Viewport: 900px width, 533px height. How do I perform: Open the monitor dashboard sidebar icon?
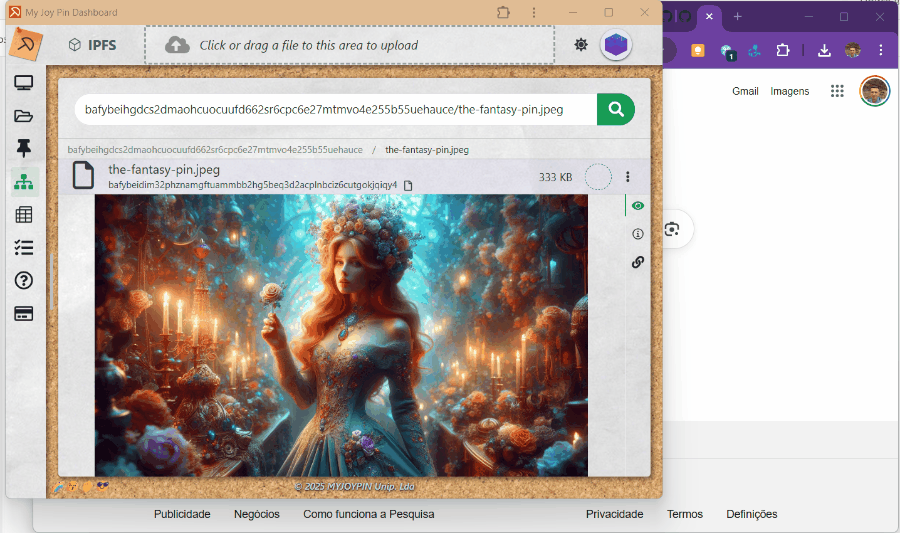24,83
